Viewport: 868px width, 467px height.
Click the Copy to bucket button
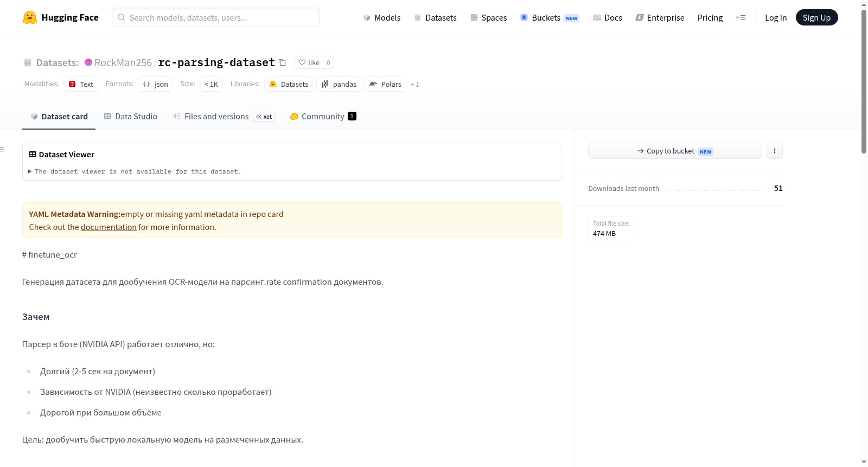[x=675, y=151]
